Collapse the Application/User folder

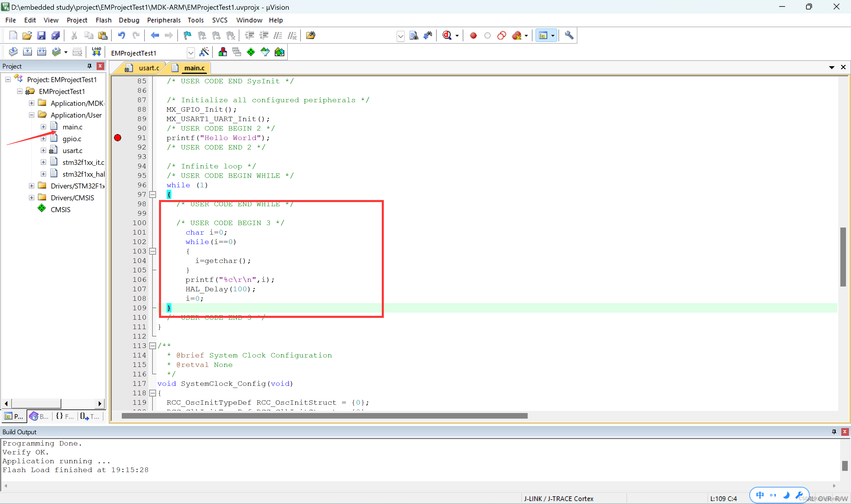[x=32, y=115]
